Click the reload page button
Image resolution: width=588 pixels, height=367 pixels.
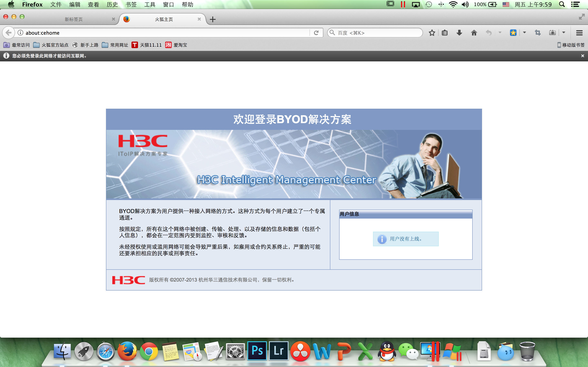click(316, 33)
